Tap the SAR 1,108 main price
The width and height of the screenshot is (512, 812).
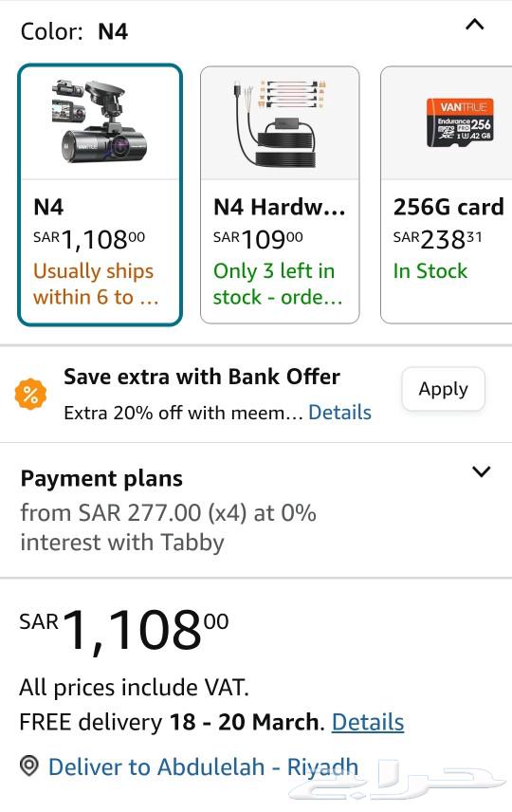(123, 630)
